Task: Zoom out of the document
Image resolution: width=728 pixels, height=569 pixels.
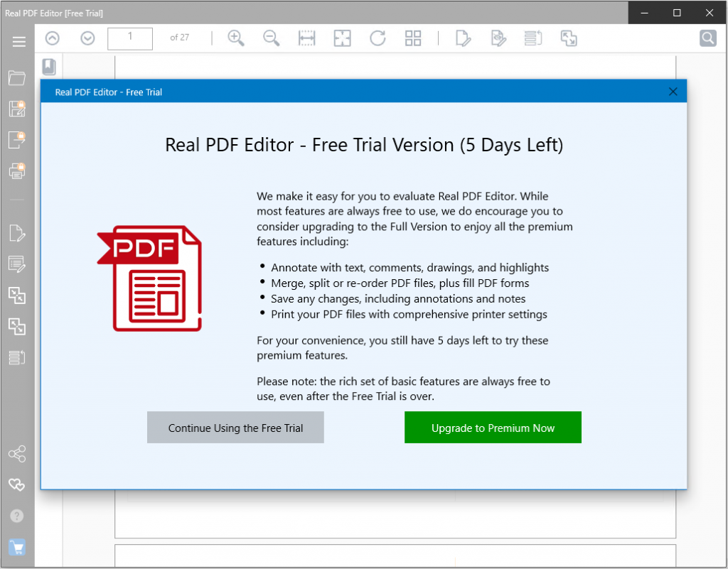Action: (x=271, y=38)
